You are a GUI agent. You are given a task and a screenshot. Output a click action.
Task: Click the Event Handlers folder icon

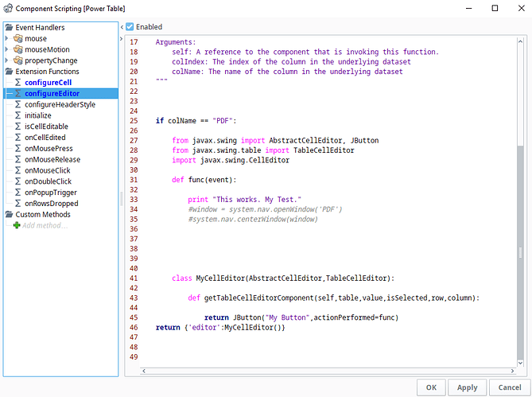tap(10, 28)
